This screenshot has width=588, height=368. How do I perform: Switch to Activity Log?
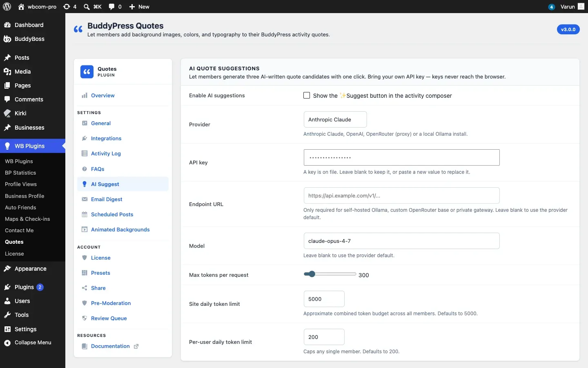pos(123,153)
